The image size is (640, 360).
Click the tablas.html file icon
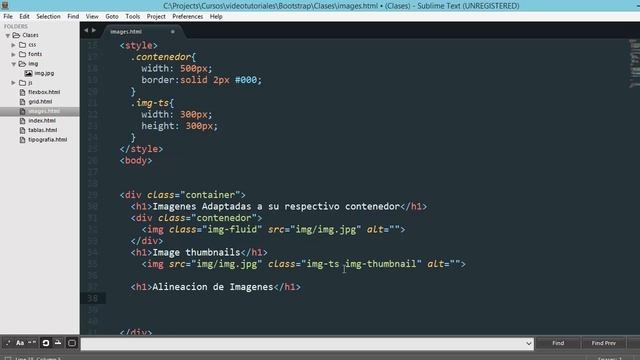[22, 130]
